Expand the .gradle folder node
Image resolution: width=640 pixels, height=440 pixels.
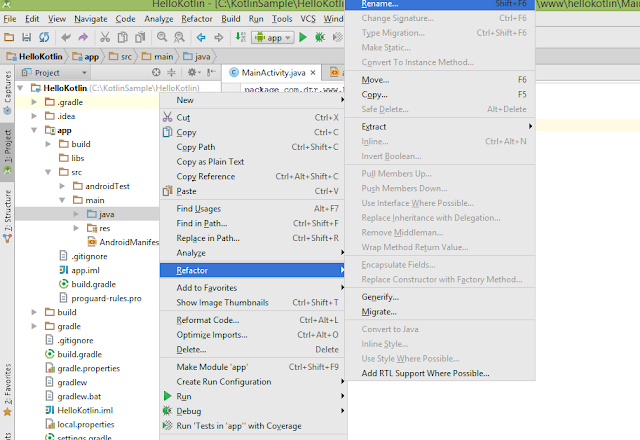point(34,102)
